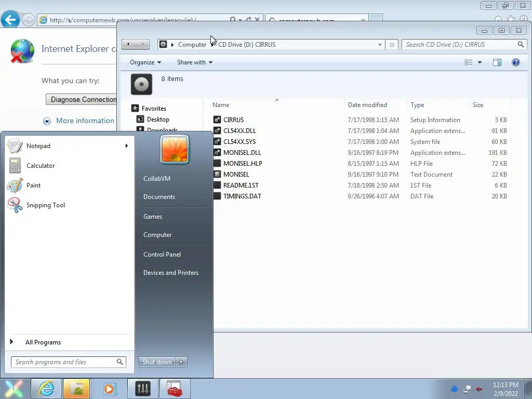The width and height of the screenshot is (532, 399).
Task: Expand More information in Internet Explorer
Action: coord(85,121)
